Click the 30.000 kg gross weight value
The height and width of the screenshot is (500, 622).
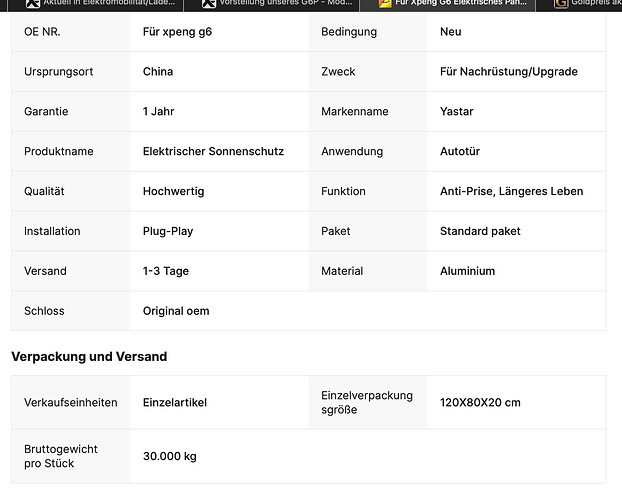[170, 456]
